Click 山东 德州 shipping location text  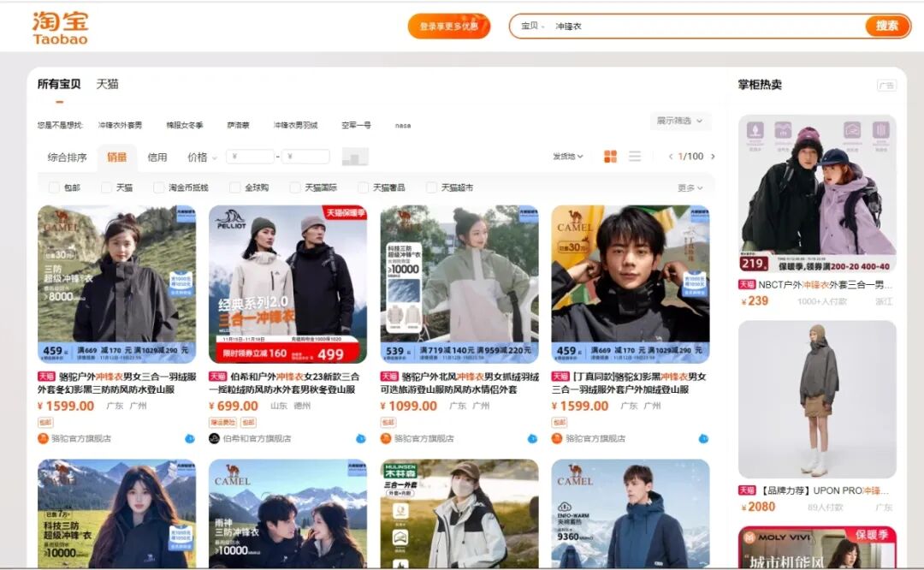coord(290,407)
